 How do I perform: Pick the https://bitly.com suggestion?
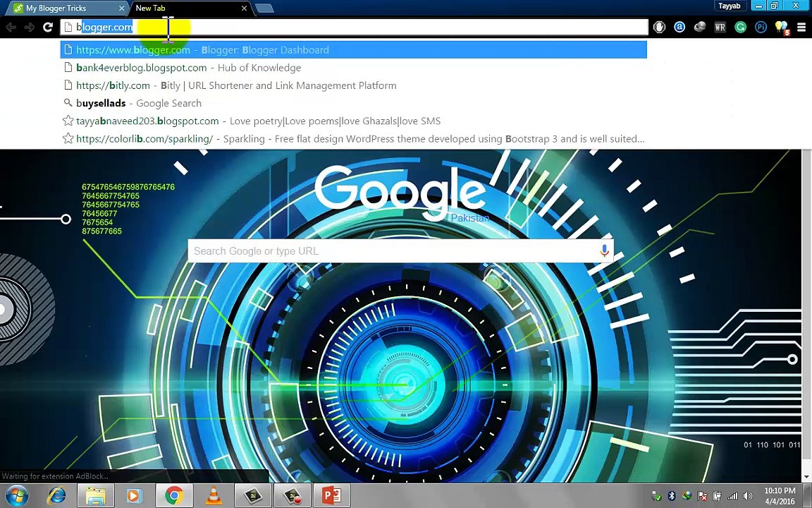(x=354, y=85)
